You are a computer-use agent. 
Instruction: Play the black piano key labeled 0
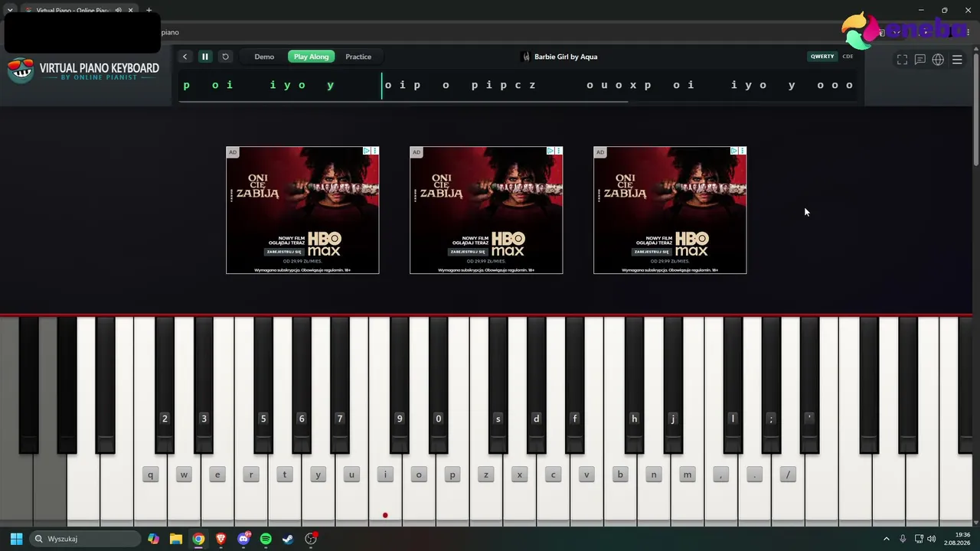tap(439, 385)
